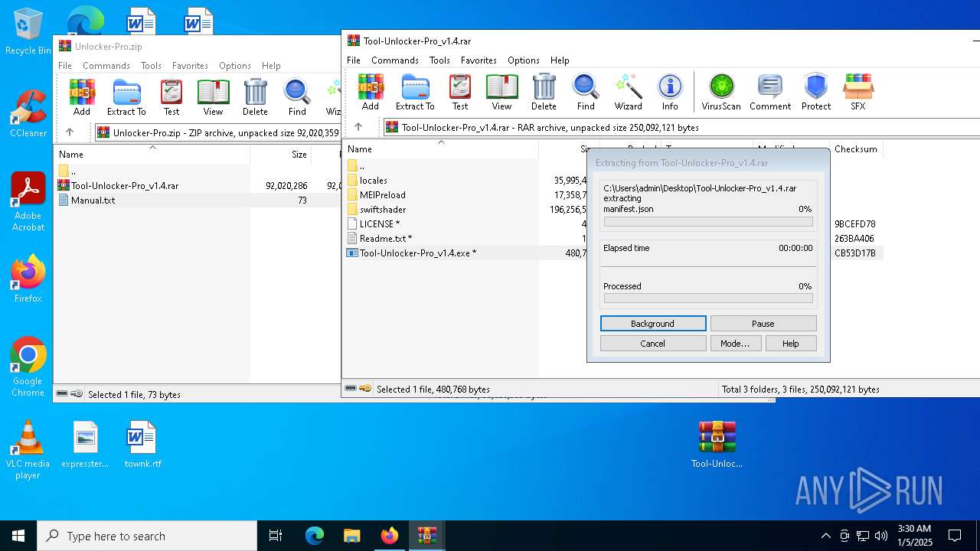The image size is (980, 551).
Task: Click the Protect archive icon
Action: click(816, 93)
